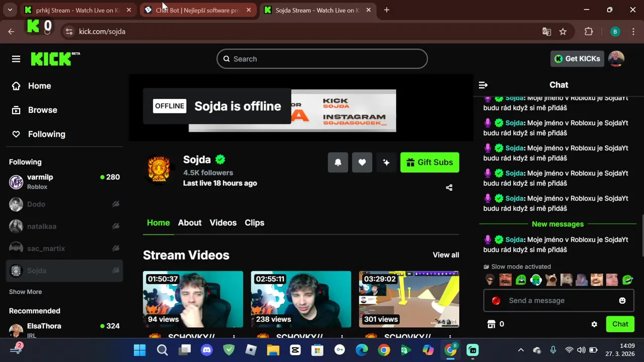The height and width of the screenshot is (362, 644).
Task: Close the Chat Bot browser tab
Action: tap(249, 10)
